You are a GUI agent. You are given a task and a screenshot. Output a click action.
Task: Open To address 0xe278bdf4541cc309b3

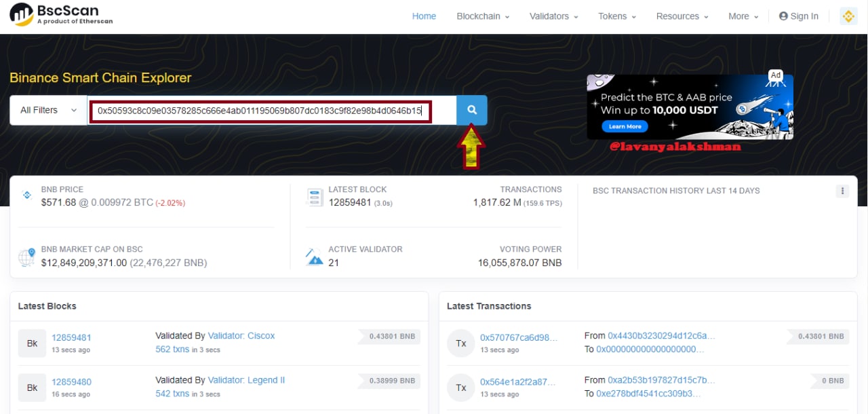coord(649,394)
